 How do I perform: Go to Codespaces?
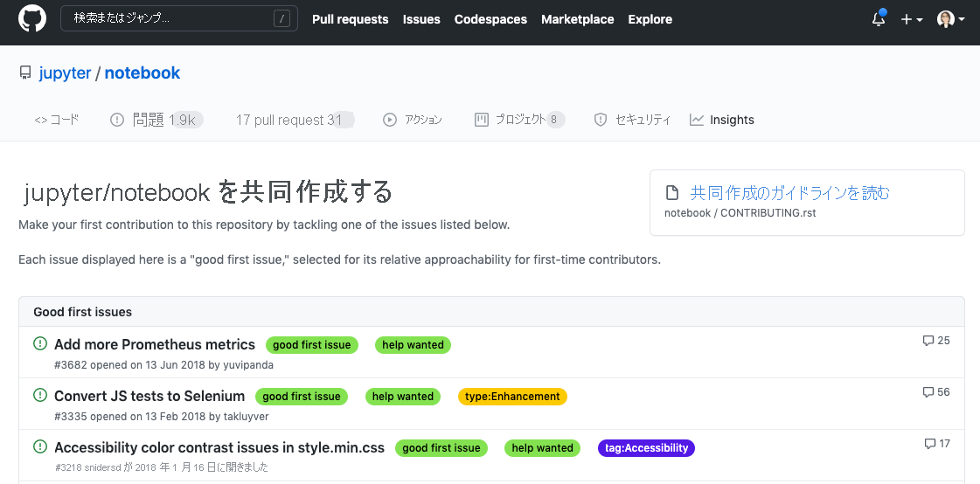click(490, 19)
